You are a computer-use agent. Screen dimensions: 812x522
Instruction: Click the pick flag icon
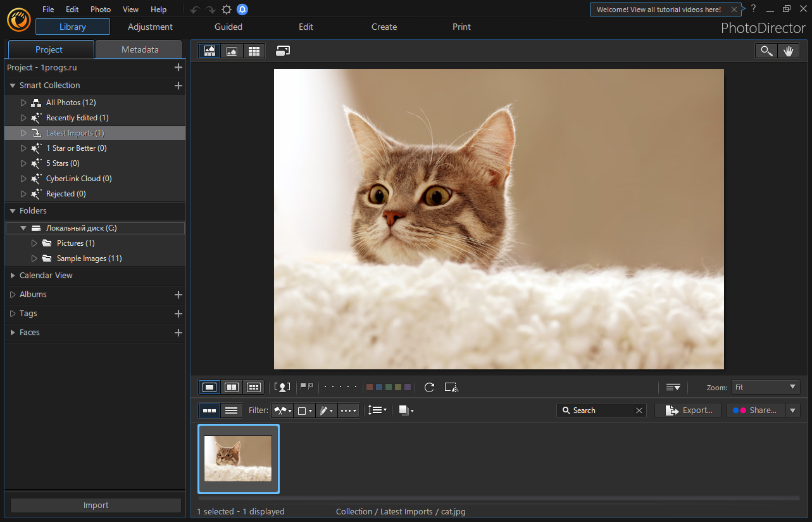coord(303,386)
